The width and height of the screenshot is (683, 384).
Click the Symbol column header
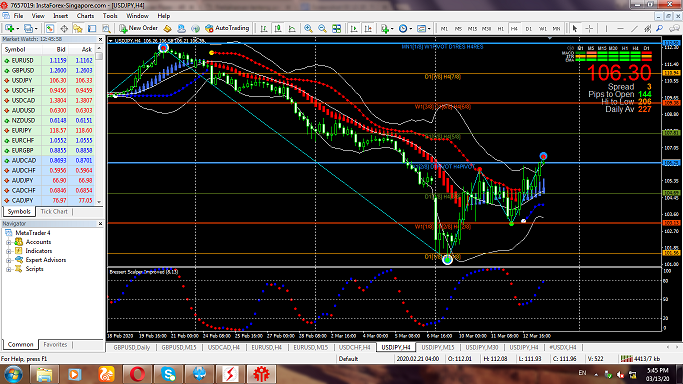pyautogui.click(x=22, y=50)
